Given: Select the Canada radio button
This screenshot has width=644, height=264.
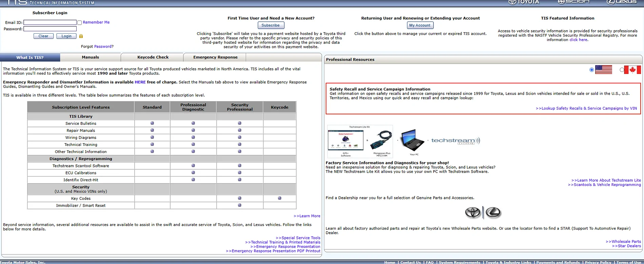Looking at the screenshot, I should click(x=622, y=70).
